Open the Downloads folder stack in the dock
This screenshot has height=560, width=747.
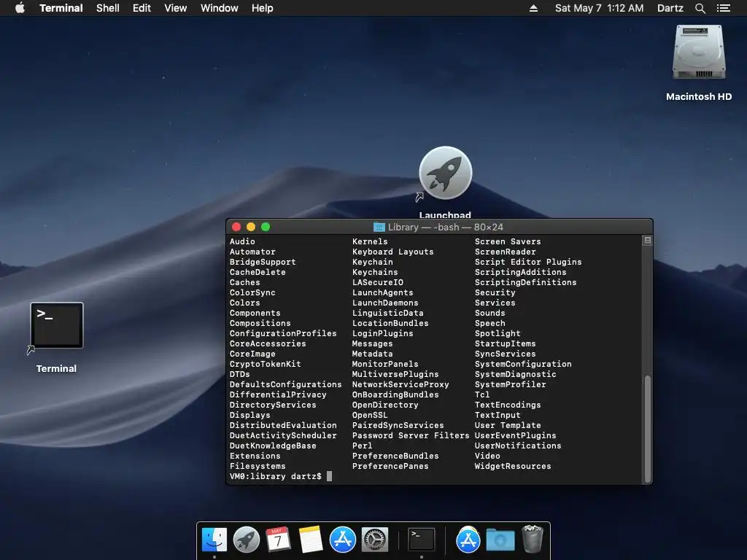point(500,540)
